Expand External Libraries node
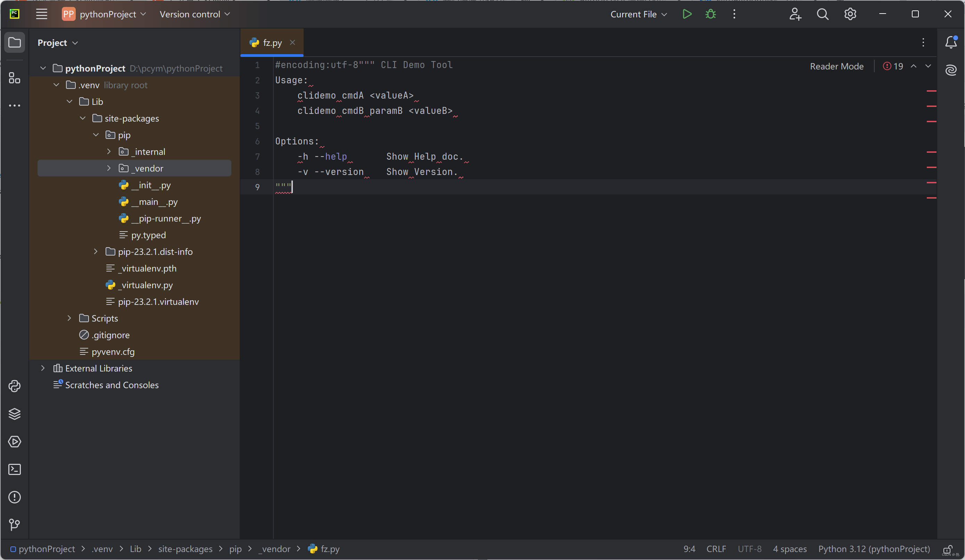This screenshot has height=560, width=965. point(43,368)
